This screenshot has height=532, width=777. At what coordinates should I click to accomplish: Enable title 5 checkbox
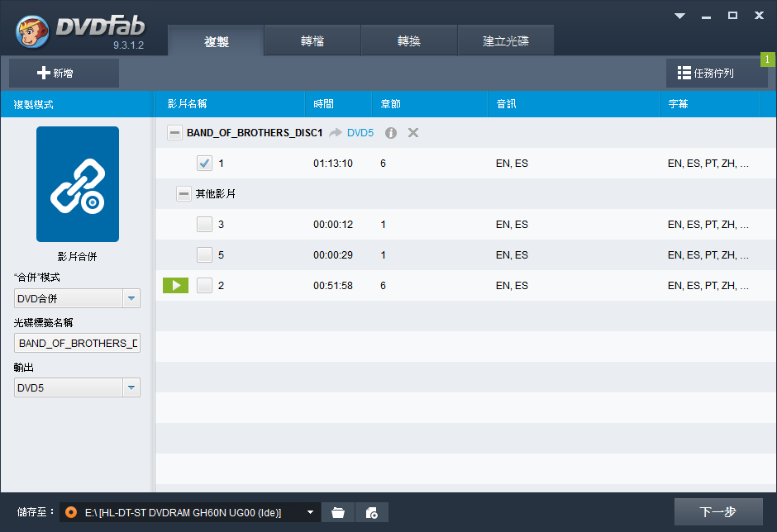(205, 255)
